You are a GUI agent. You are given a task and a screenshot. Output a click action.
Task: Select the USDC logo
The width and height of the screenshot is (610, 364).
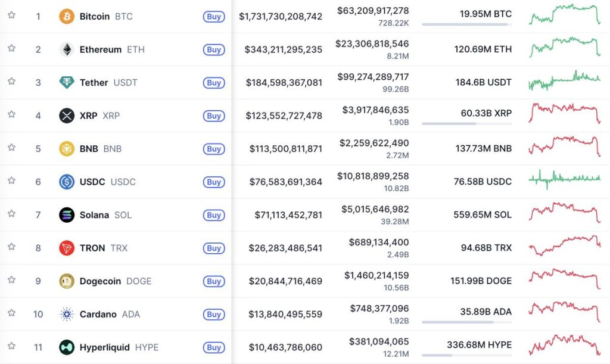(x=67, y=182)
